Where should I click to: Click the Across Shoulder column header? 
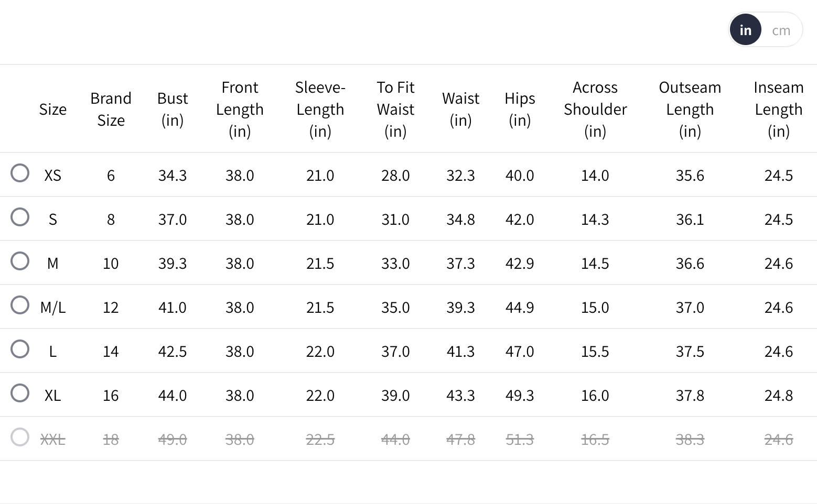pyautogui.click(x=595, y=109)
